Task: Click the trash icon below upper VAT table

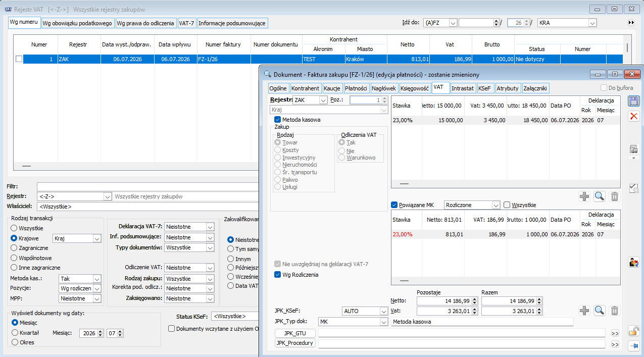Action: tap(615, 196)
